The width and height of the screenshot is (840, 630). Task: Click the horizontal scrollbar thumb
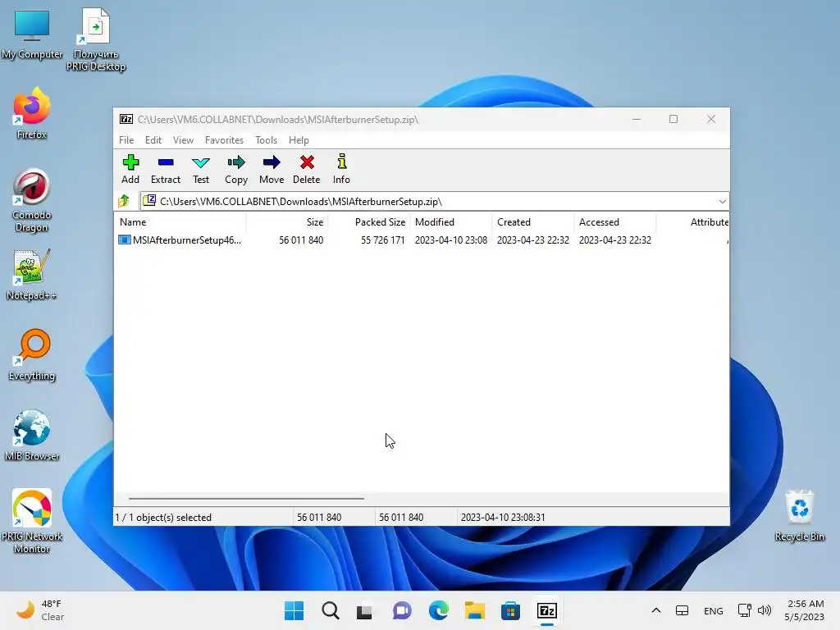(x=246, y=498)
